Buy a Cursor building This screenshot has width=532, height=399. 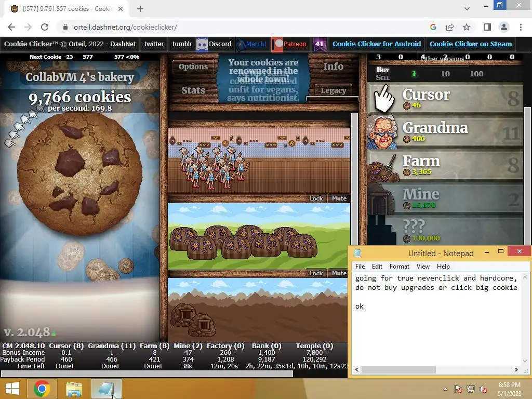[x=445, y=98]
